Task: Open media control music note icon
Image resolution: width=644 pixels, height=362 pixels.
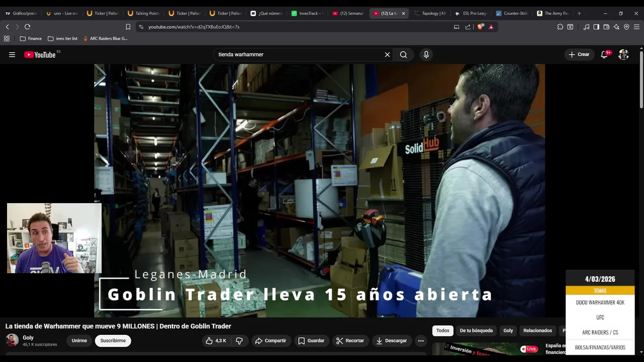Action: tap(586, 27)
